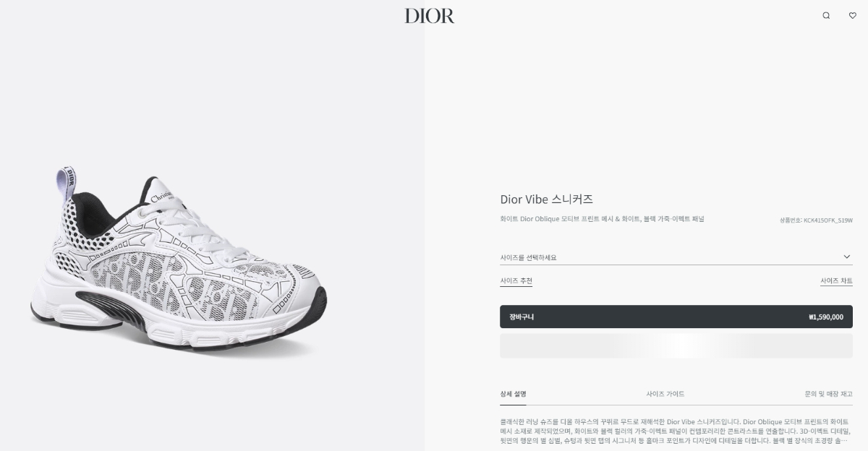Click the 상품번호 label text

(791, 220)
